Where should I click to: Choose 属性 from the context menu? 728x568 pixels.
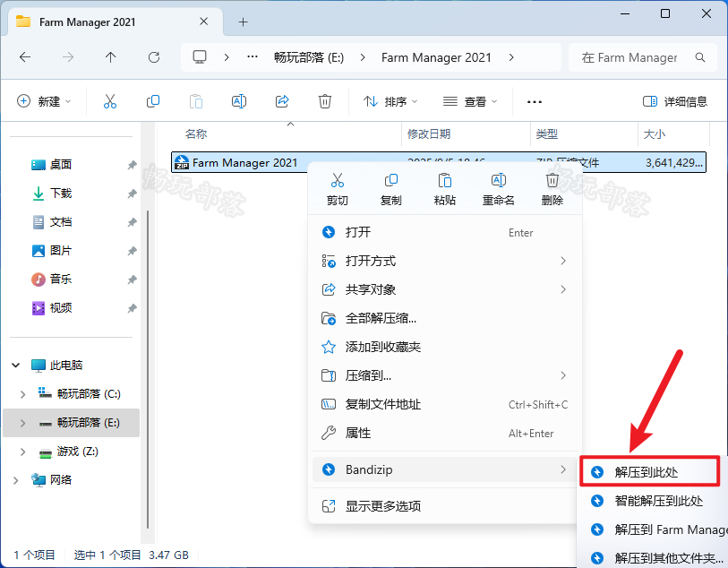click(445, 434)
